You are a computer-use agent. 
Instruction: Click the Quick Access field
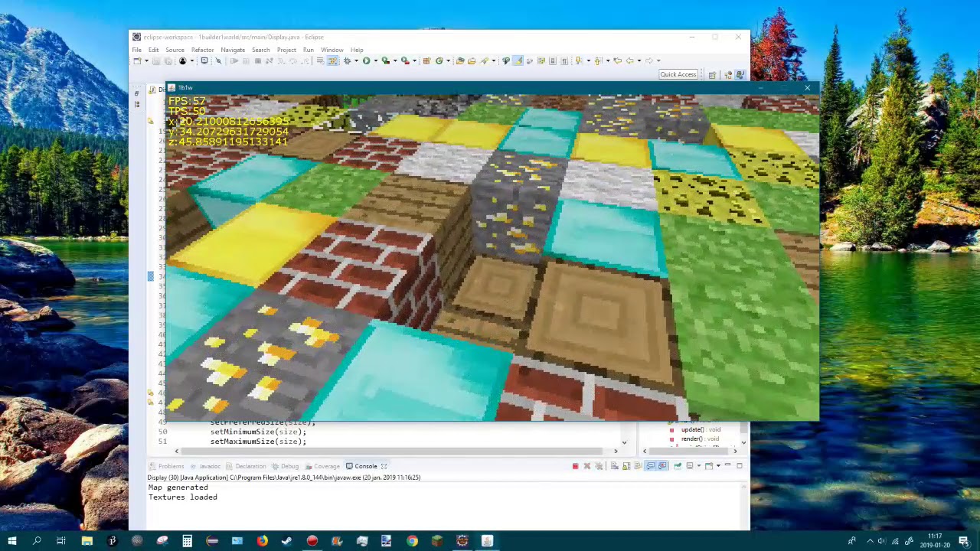tap(678, 74)
